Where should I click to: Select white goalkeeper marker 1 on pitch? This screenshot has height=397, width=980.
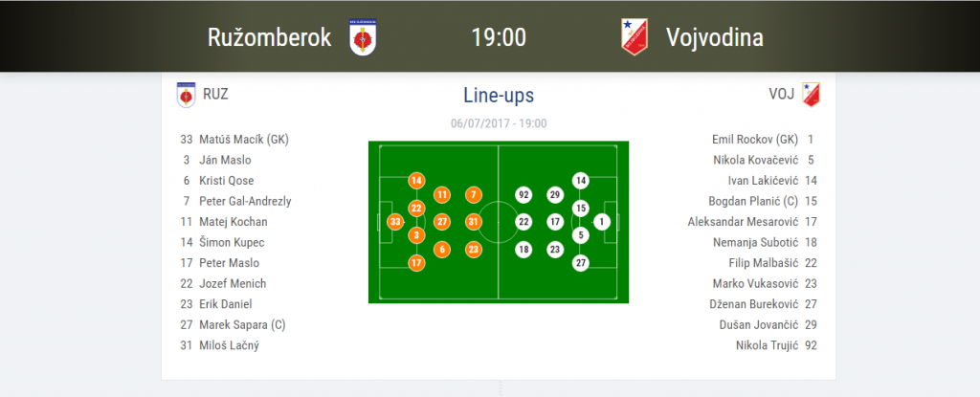coord(602,222)
